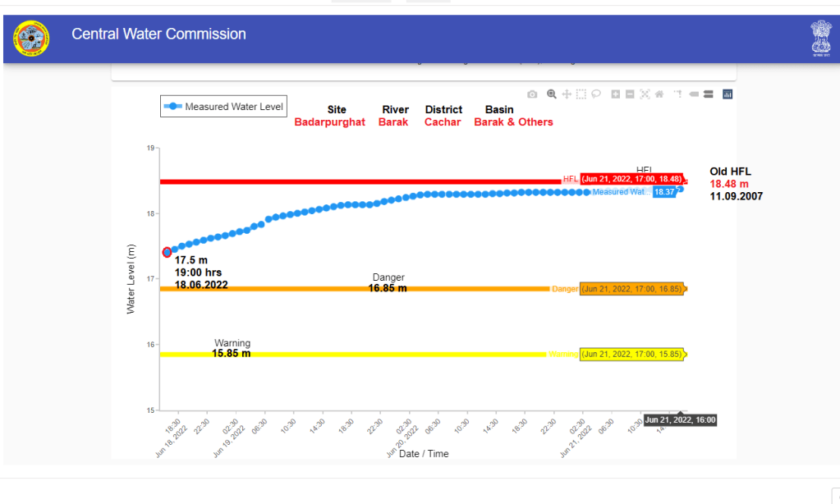The image size is (840, 504).
Task: Click the Zoom in plus icon
Action: (x=616, y=94)
